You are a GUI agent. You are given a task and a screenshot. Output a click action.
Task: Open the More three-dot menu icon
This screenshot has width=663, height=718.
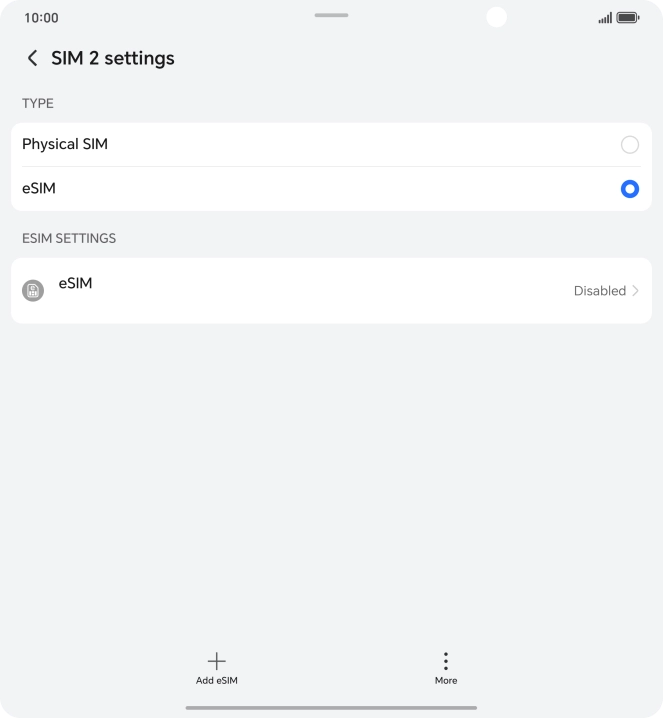(x=446, y=661)
